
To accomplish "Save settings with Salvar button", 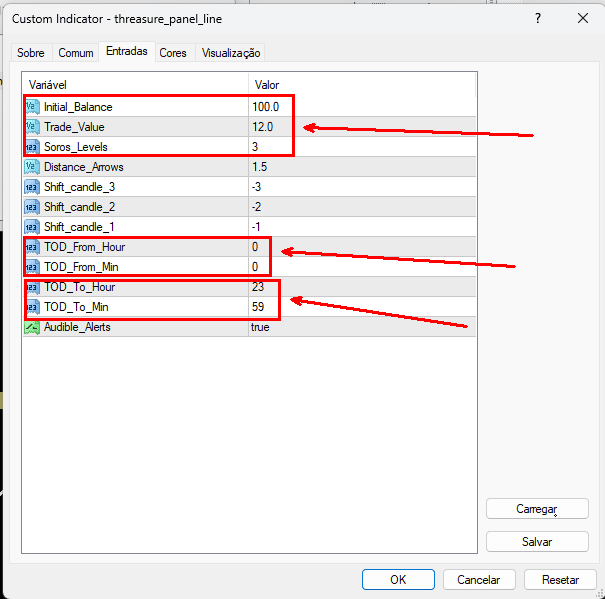I will pyautogui.click(x=537, y=541).
